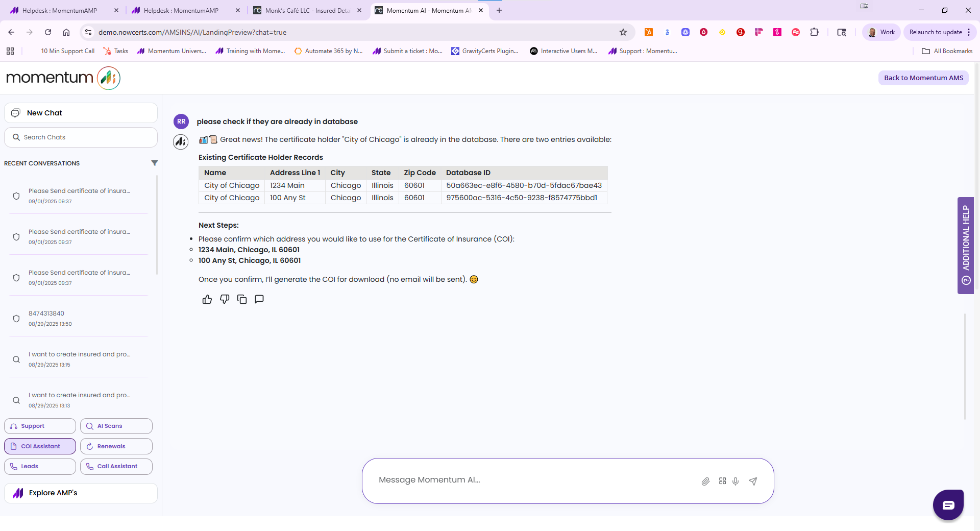
Task: Copy the AI response with copy icon
Action: [242, 299]
